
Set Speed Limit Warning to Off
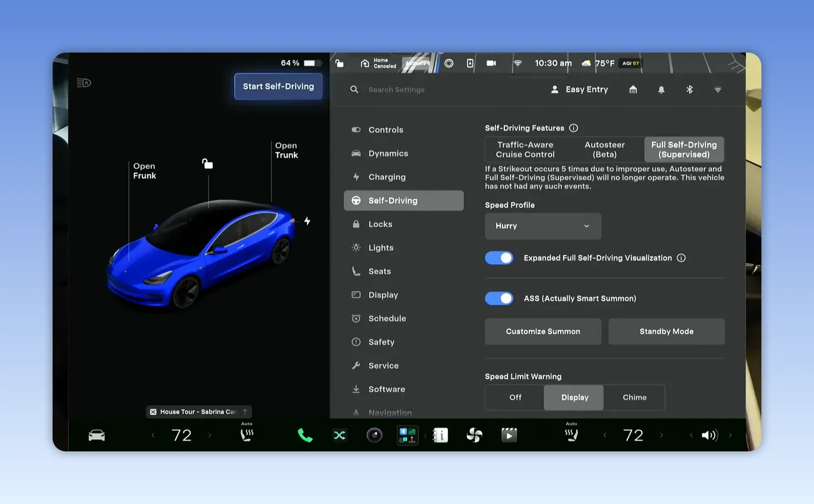[515, 398]
